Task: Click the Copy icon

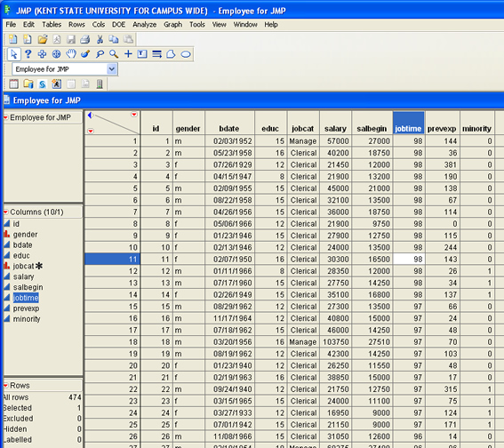Action: pos(114,39)
